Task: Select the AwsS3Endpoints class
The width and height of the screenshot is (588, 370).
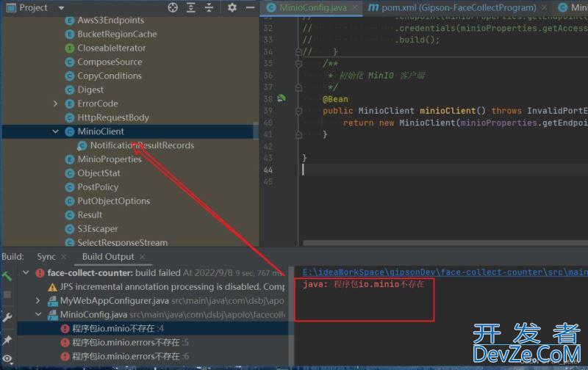Action: click(x=111, y=21)
